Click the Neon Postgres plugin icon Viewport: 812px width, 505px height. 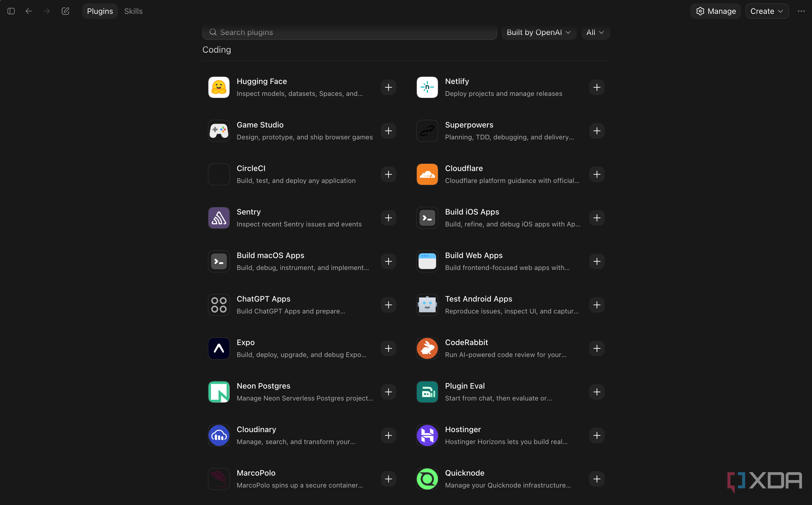[x=219, y=392]
